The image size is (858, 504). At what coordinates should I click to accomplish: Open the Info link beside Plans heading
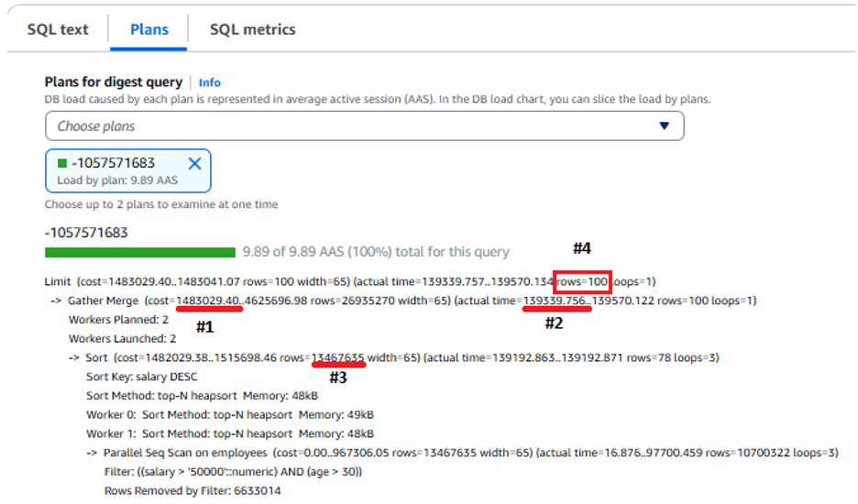point(210,82)
